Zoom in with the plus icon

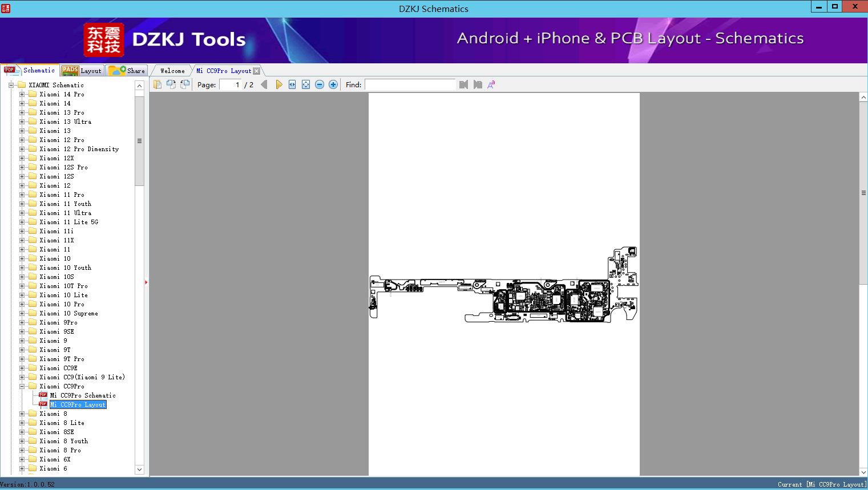(333, 84)
